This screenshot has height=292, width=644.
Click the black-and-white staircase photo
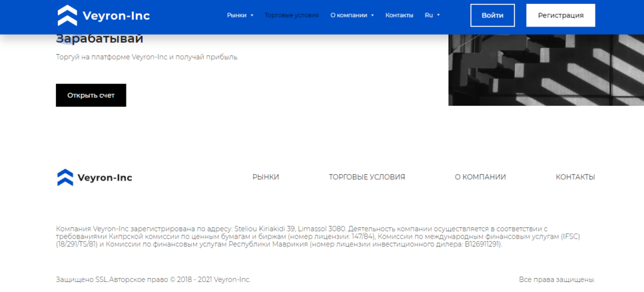(x=546, y=70)
